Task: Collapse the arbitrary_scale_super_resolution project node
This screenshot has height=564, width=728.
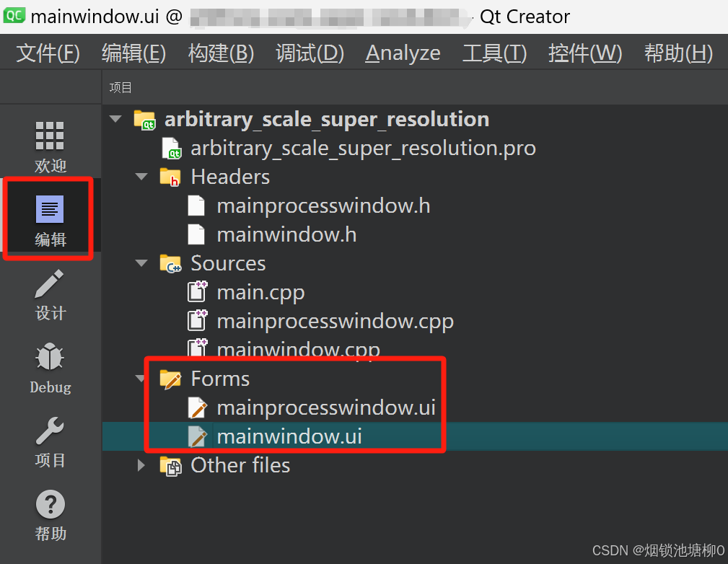Action: coord(115,119)
